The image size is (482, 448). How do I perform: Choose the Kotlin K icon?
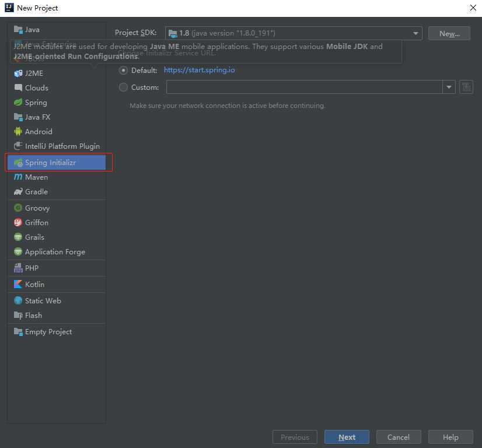(18, 284)
